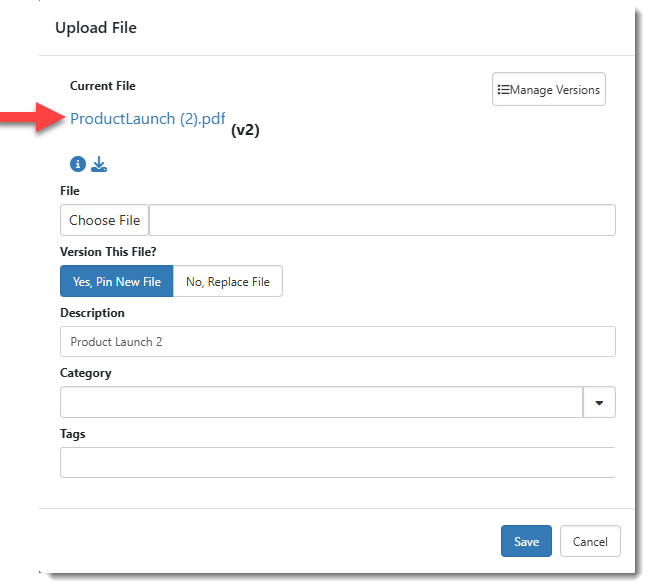Open the ProductLaunch (2).pdf link
Viewport: 650px width, 588px height.
tap(147, 119)
